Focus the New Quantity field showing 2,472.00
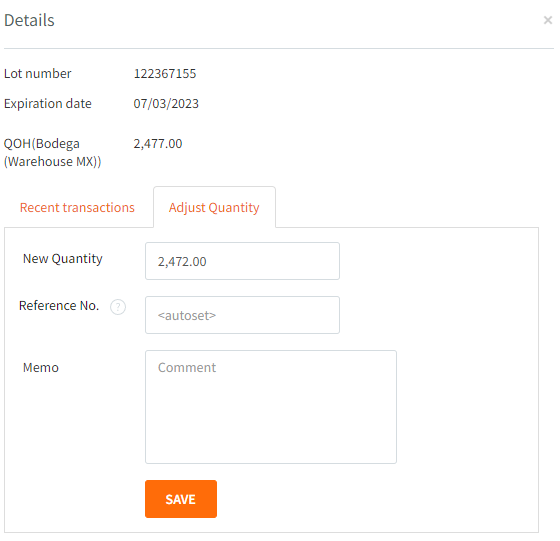The image size is (560, 541). click(242, 261)
